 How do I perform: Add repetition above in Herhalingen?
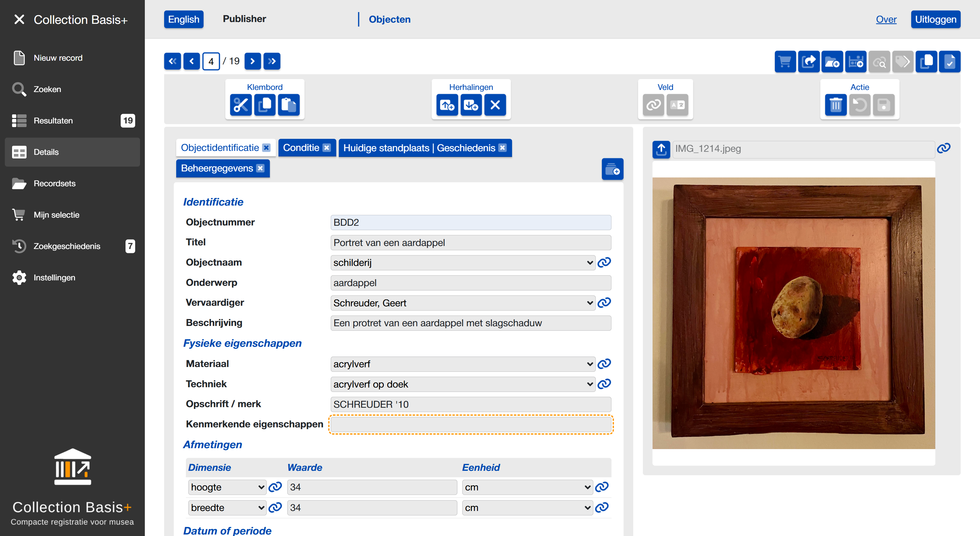point(447,105)
